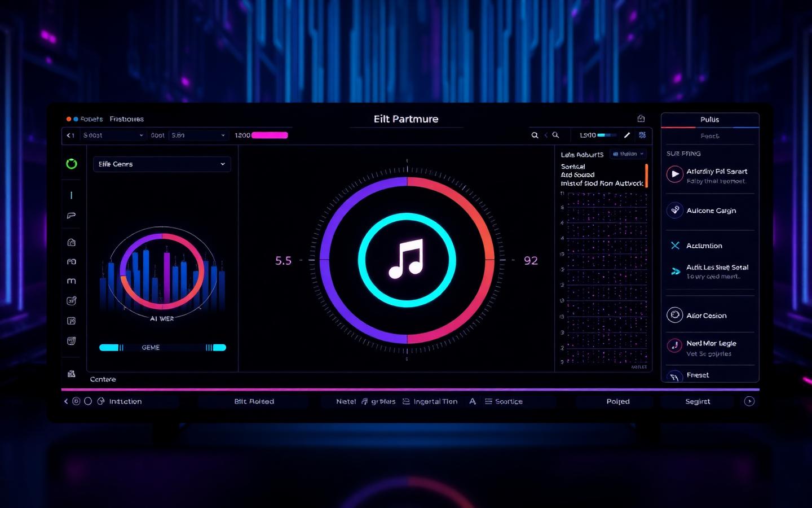Screen dimensions: 812x508
Task: Click the arrow icon beside Autit Les Sitet Setal
Action: point(675,271)
